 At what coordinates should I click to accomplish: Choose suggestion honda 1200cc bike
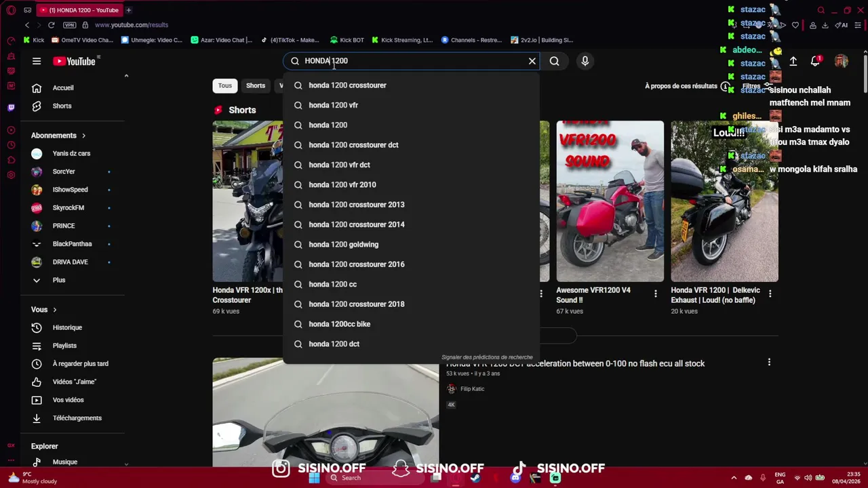[x=411, y=324]
